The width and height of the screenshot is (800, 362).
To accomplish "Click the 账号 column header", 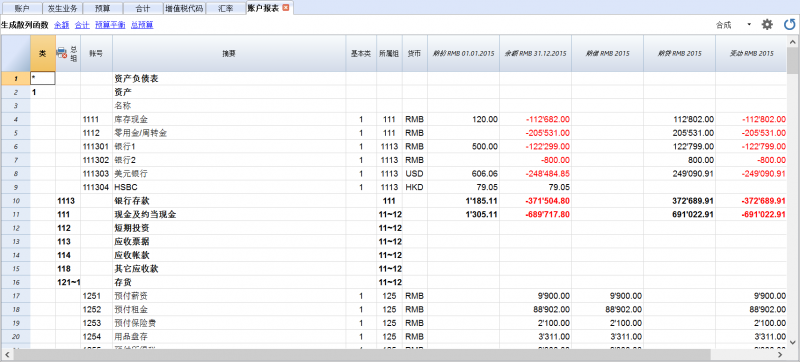I will 96,53.
